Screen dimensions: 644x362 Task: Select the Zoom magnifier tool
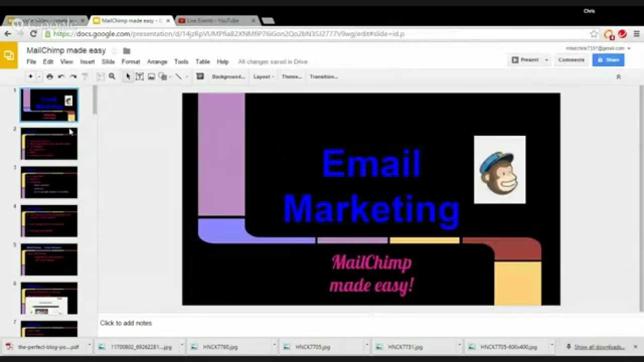112,76
